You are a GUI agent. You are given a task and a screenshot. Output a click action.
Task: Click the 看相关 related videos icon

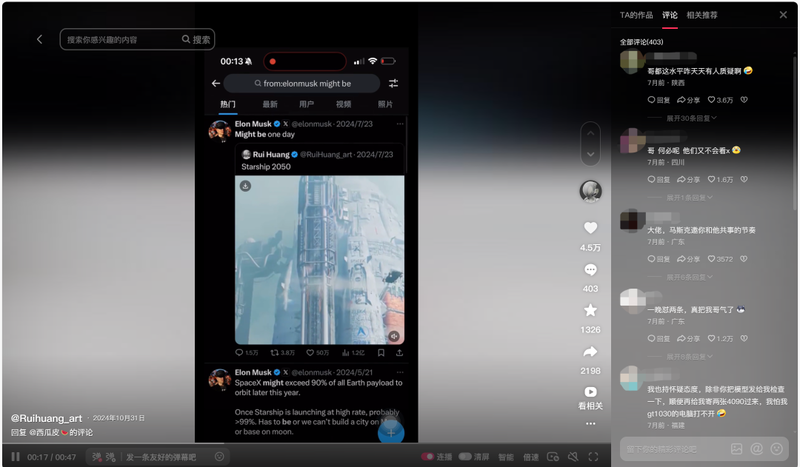point(590,392)
